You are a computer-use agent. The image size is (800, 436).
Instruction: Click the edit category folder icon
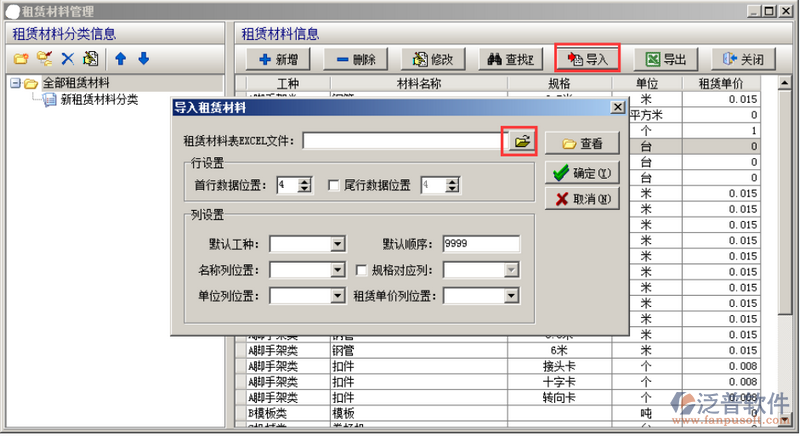point(44,59)
